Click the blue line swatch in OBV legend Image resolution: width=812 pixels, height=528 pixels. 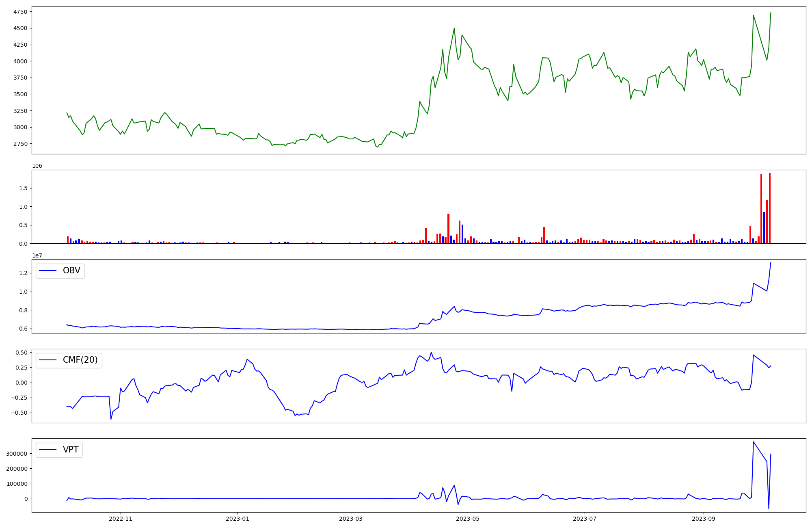48,271
